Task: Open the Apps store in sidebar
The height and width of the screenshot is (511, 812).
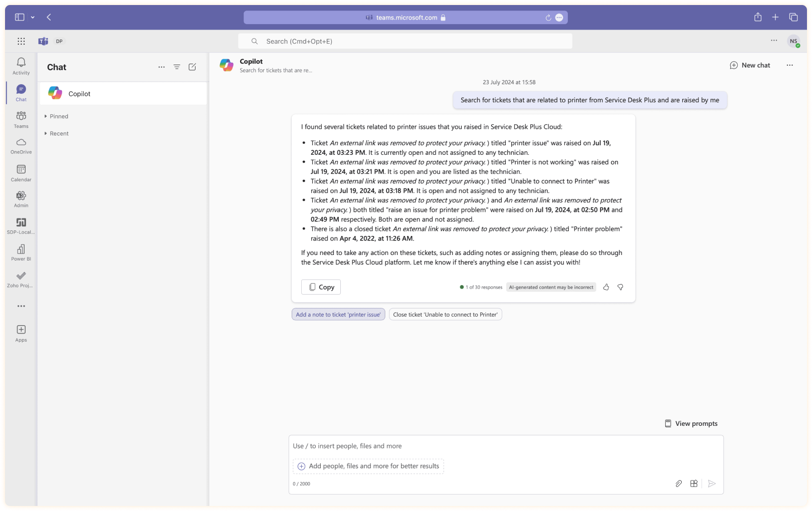Action: tap(21, 333)
